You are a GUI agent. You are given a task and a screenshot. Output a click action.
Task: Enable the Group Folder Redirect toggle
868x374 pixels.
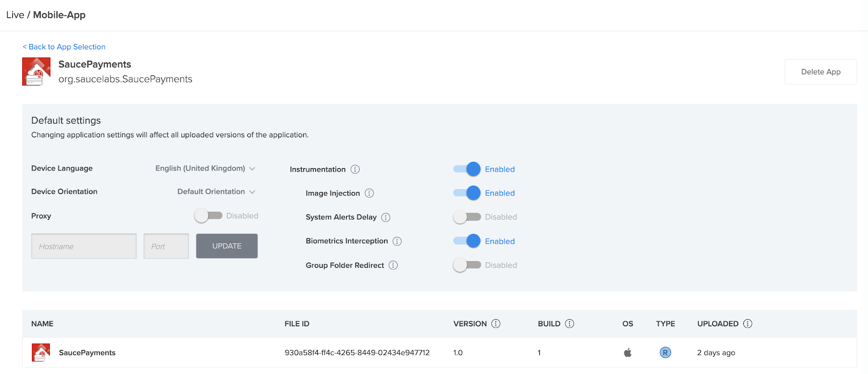coord(467,265)
